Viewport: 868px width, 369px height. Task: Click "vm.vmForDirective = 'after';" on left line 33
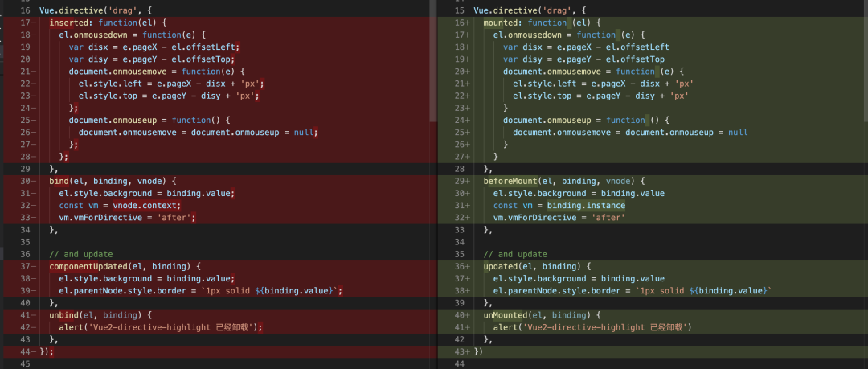tap(128, 218)
